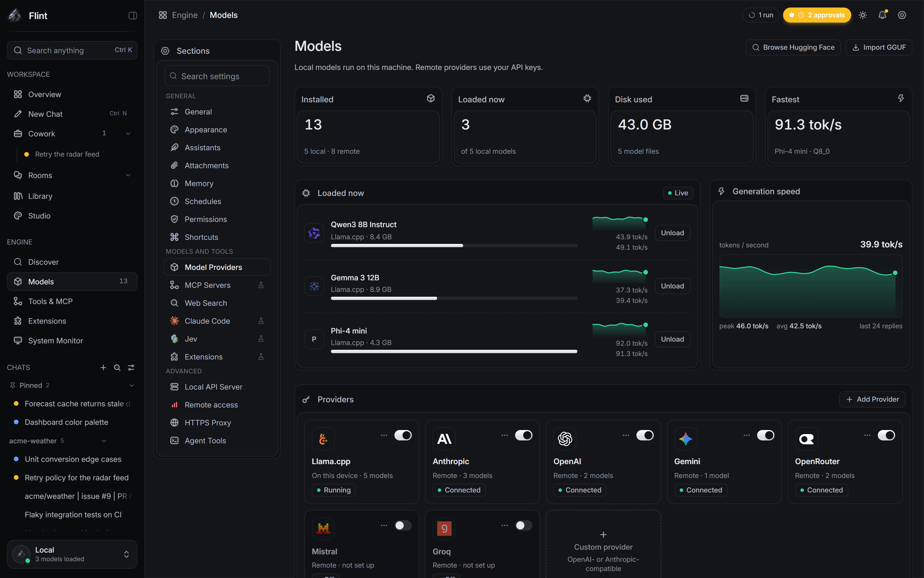Collapse the sidebar with the panel icon
Viewport: 924px width, 578px height.
coord(133,16)
